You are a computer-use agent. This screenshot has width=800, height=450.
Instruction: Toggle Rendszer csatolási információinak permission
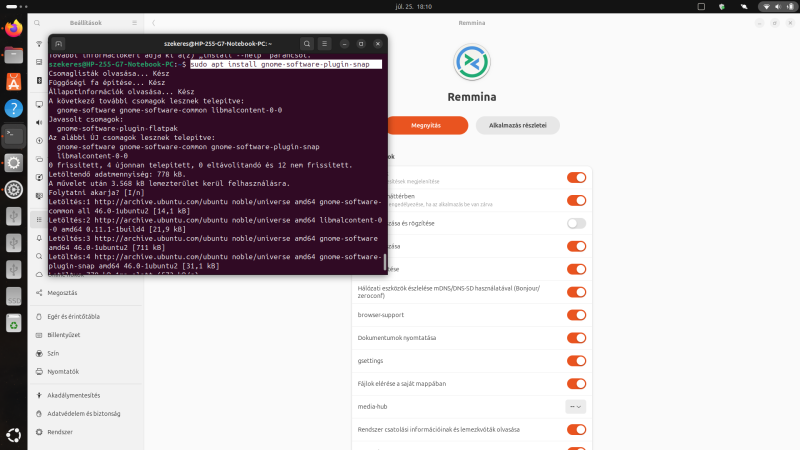coord(577,430)
